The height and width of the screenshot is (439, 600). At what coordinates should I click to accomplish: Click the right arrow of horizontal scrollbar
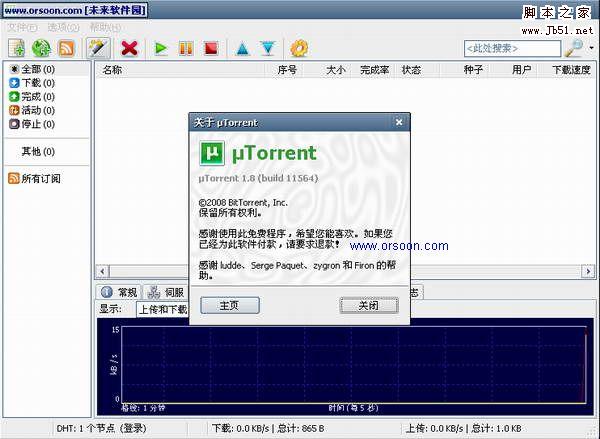588,271
